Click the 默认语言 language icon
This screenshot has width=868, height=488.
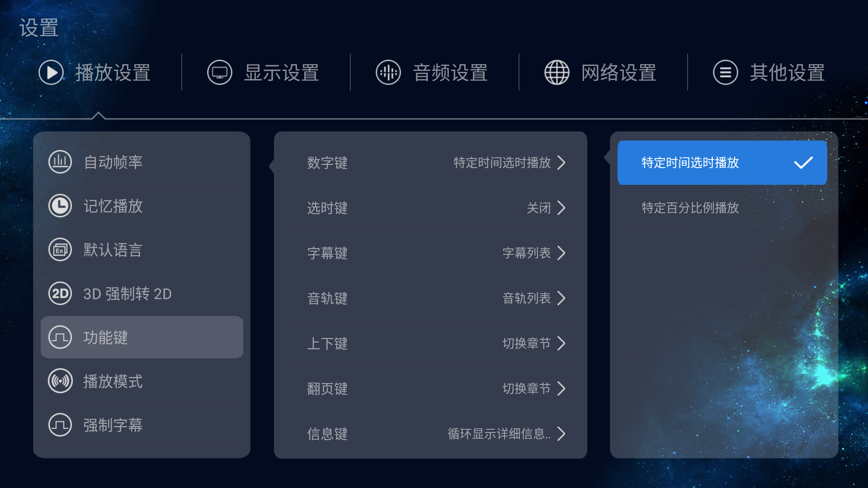point(60,249)
